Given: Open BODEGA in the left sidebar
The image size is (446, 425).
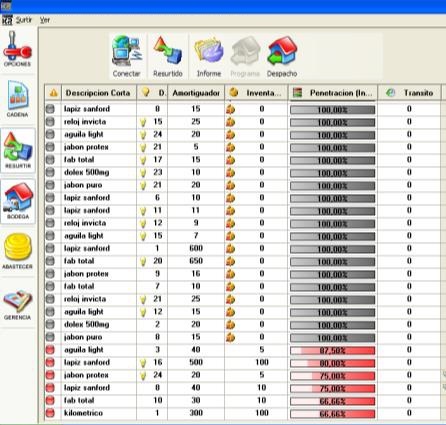Looking at the screenshot, I should pyautogui.click(x=18, y=201).
